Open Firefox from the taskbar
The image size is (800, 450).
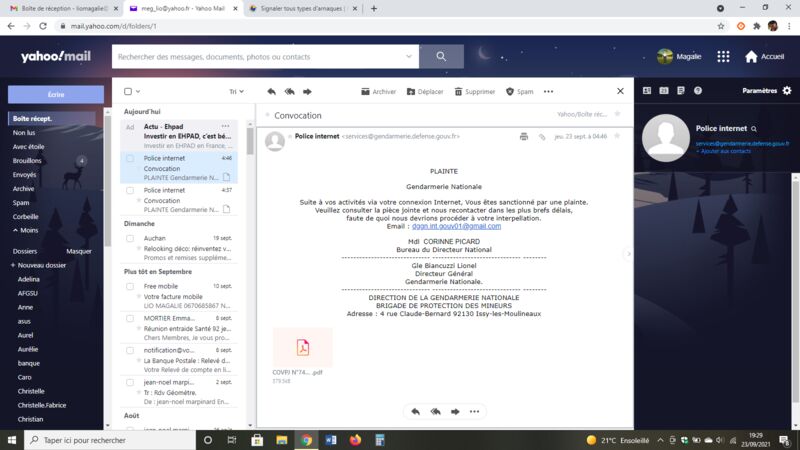[x=356, y=440]
